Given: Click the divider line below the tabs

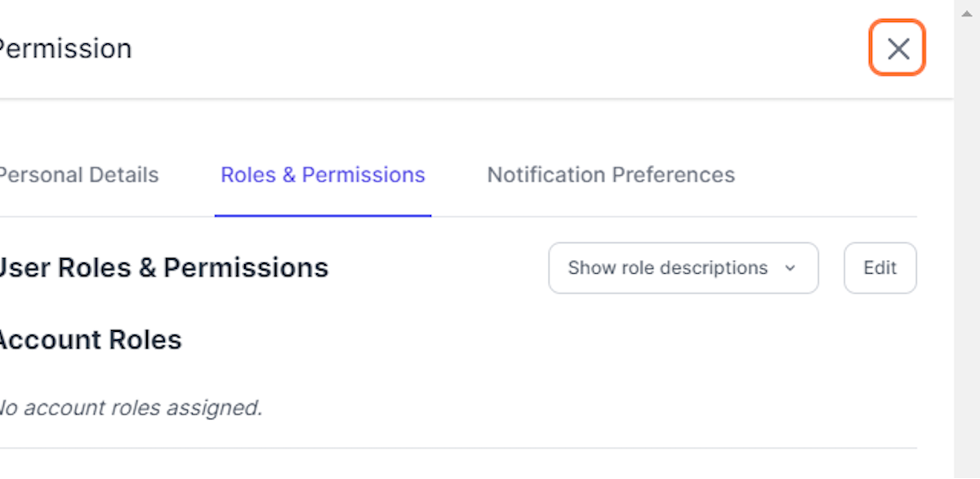Looking at the screenshot, I should 653,217.
